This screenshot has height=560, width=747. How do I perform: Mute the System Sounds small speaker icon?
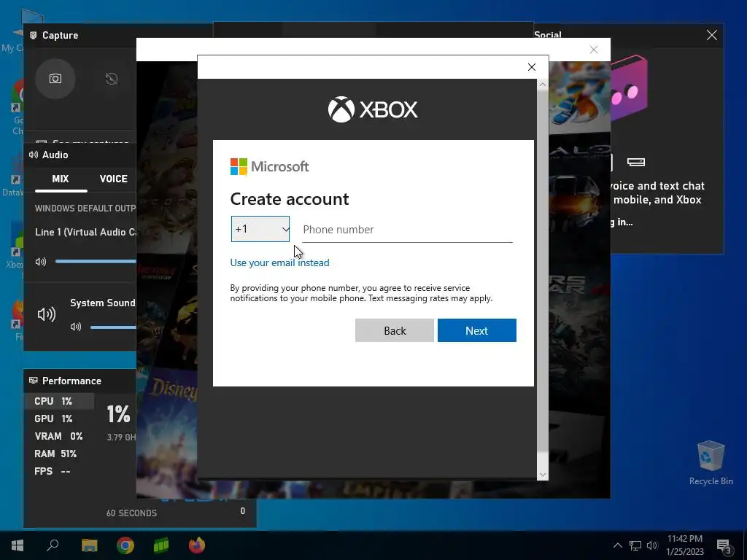[x=76, y=327]
